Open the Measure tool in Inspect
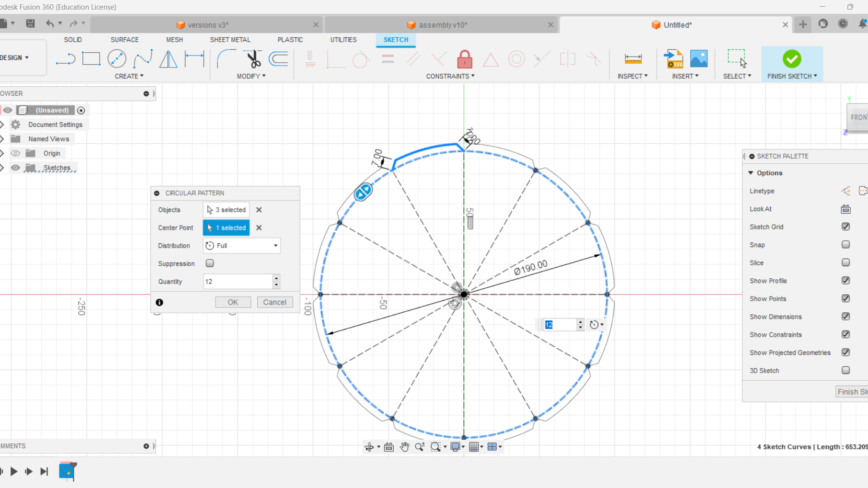Screen dimensions: 868x488 point(633,59)
